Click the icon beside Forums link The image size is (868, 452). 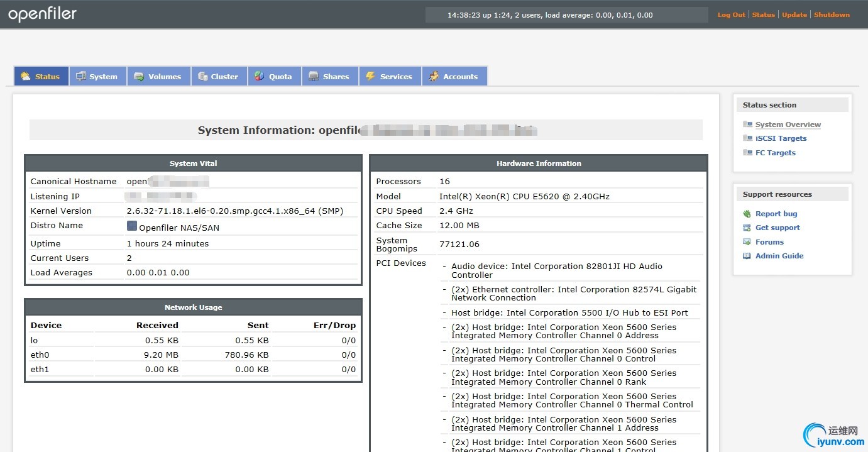pos(747,242)
